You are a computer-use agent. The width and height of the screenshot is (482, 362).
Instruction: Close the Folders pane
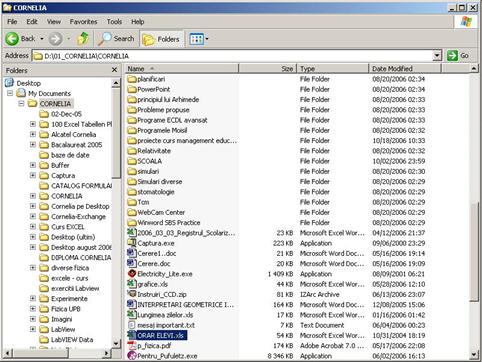tap(114, 70)
